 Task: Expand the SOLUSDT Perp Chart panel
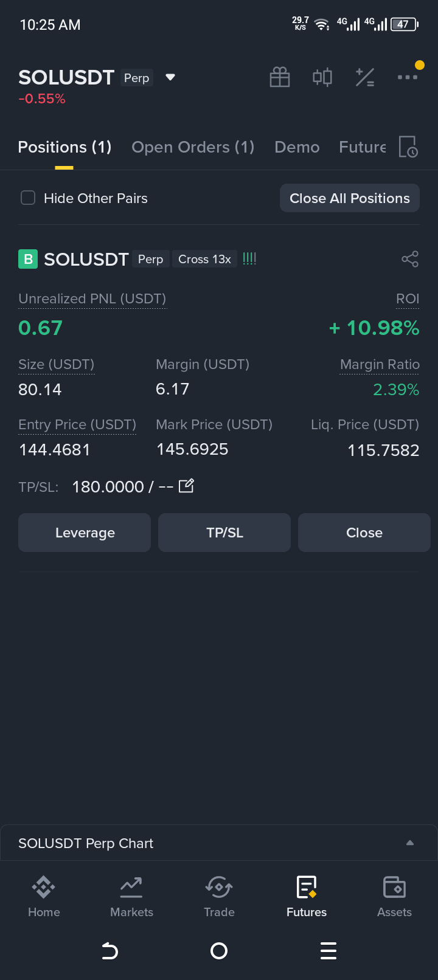coord(219,843)
